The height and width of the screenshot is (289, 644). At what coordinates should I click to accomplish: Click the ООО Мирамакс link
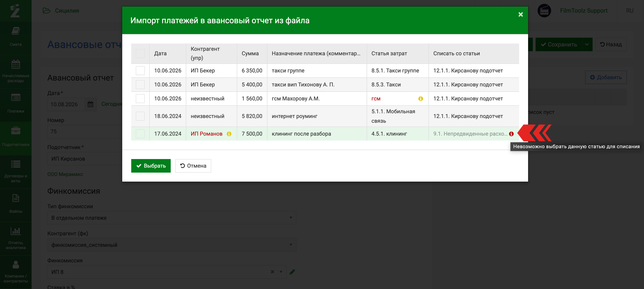[x=65, y=174]
